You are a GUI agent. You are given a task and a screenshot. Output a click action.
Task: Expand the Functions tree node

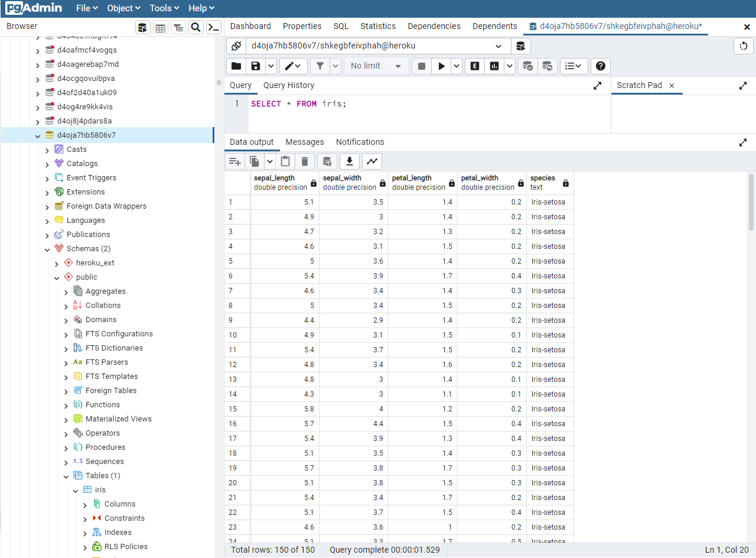pyautogui.click(x=66, y=405)
